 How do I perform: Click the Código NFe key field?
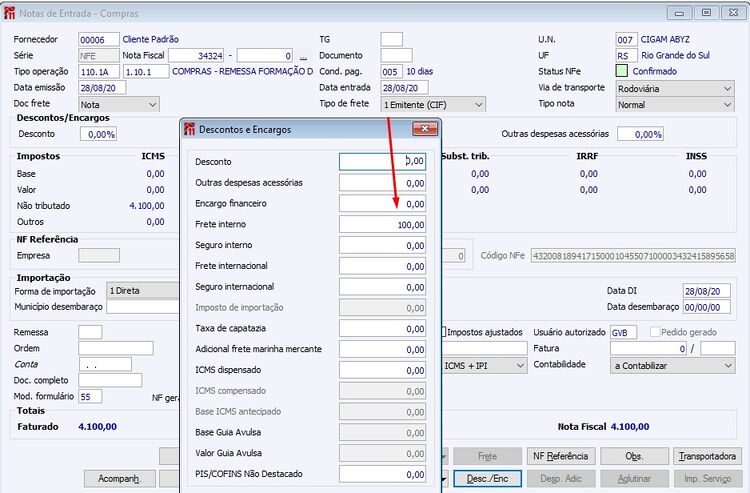(x=633, y=256)
